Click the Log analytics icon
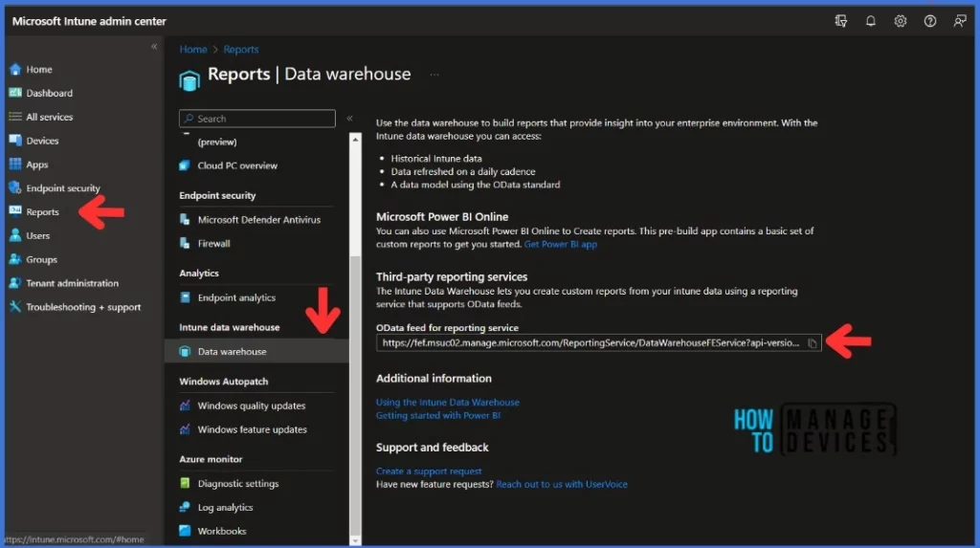Viewport: 980px width, 548px height. tap(185, 508)
